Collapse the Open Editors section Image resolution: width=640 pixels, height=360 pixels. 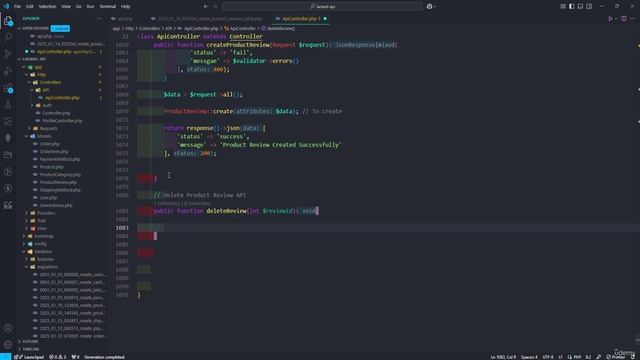pyautogui.click(x=20, y=29)
